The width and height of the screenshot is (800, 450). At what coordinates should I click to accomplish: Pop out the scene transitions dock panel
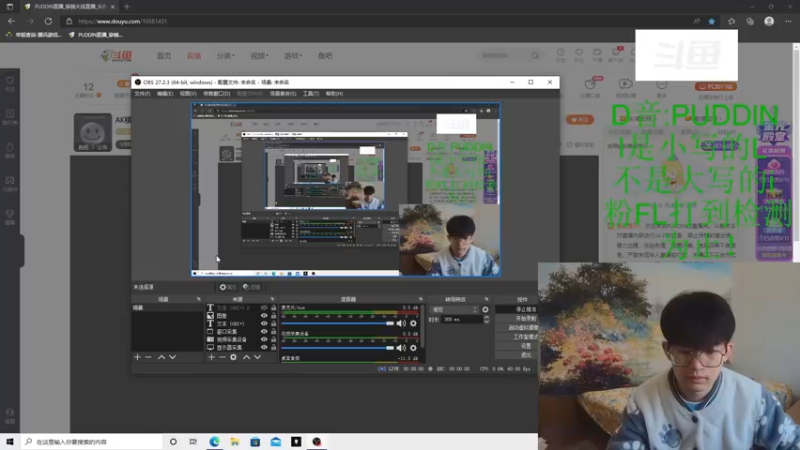pyautogui.click(x=486, y=299)
